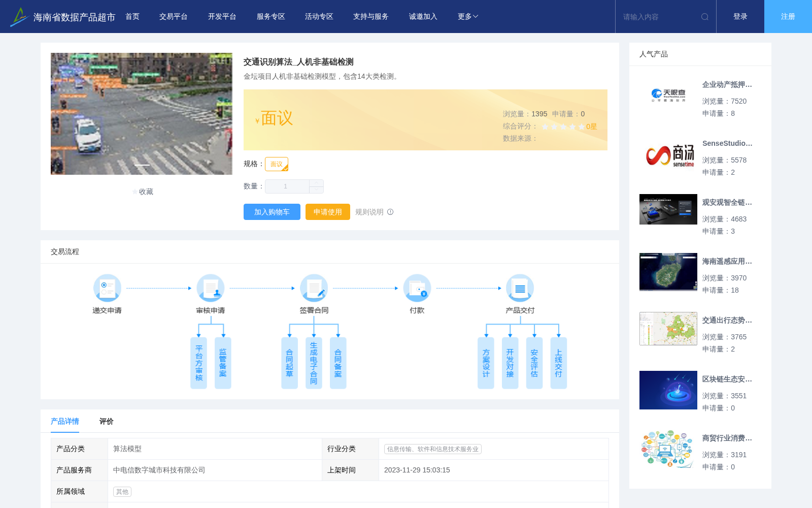Click the 信息传输、软件和信息技术服务业 tag

coord(433,449)
